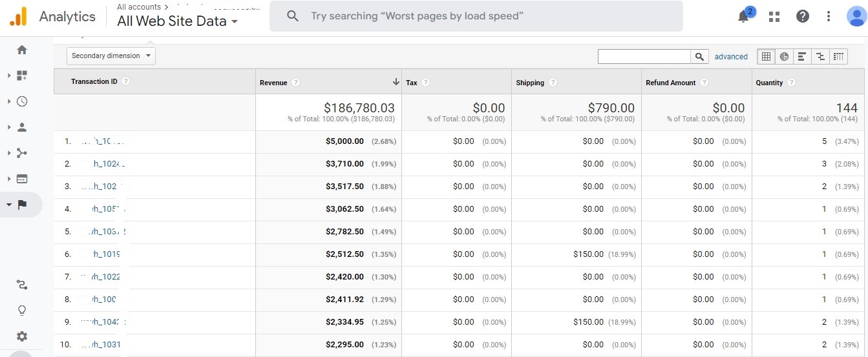Viewport: 868px width, 357px height.
Task: Open the Google apps grid icon
Action: click(774, 17)
